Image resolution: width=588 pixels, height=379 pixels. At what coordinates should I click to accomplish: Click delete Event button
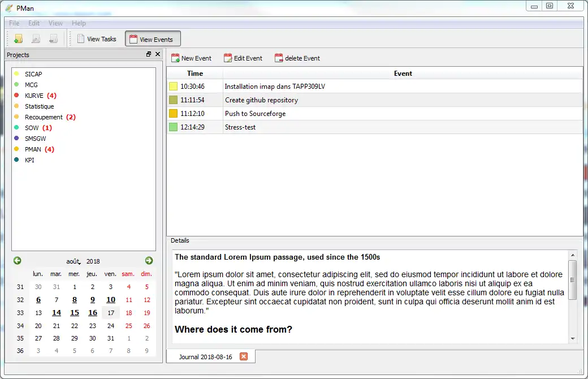tap(297, 58)
